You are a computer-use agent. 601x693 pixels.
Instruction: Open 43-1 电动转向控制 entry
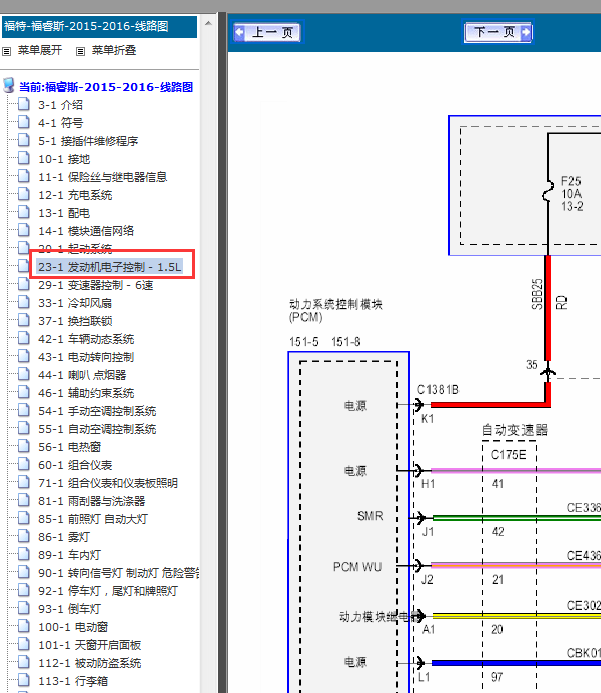coord(86,357)
